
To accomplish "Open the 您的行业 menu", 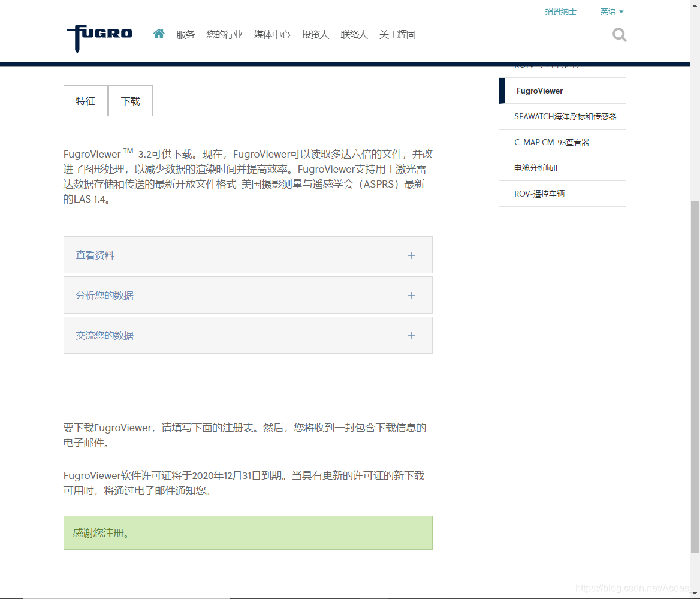I will pos(224,34).
